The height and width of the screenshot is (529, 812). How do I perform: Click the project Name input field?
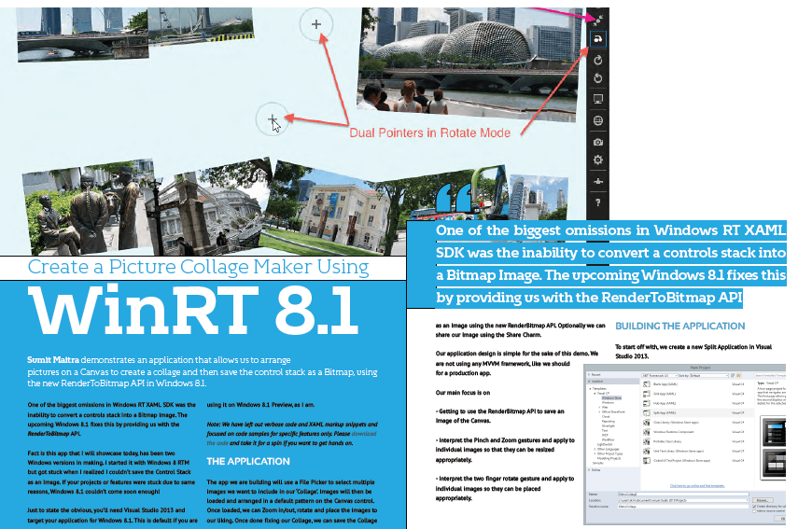(683, 494)
